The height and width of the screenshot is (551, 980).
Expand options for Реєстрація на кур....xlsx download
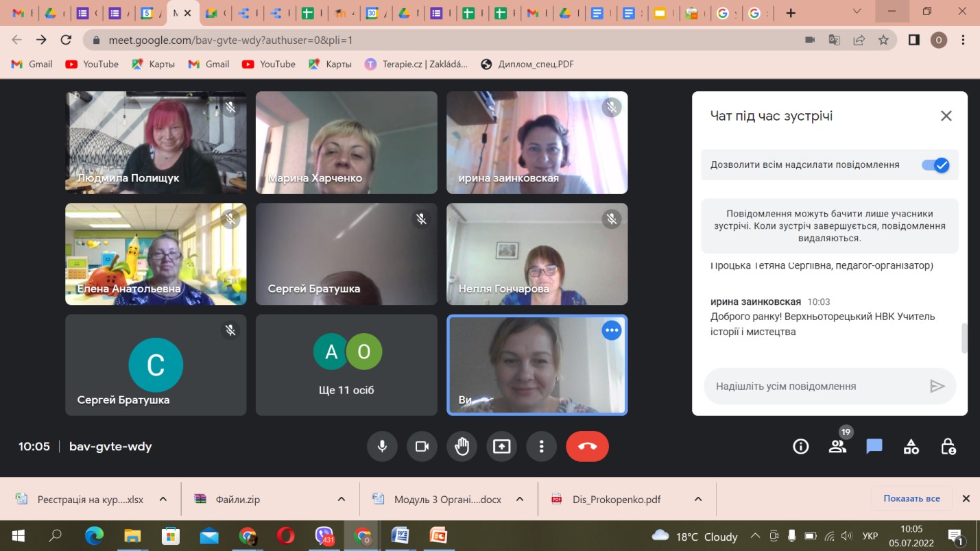pyautogui.click(x=163, y=500)
